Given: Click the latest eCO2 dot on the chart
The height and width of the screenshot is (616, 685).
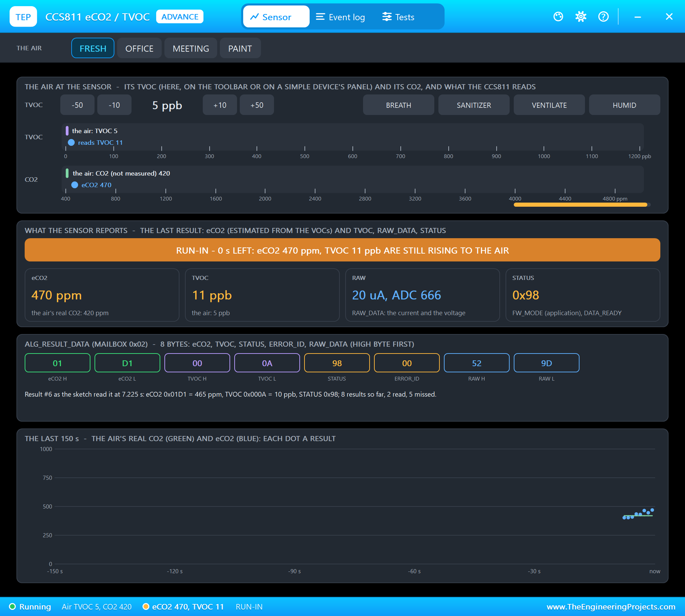Looking at the screenshot, I should pos(652,510).
